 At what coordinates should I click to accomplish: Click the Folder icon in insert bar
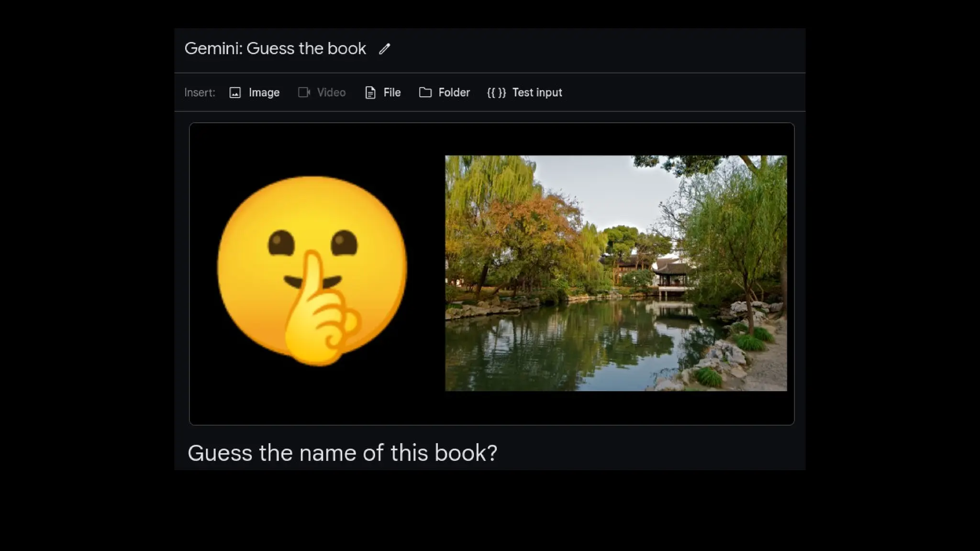(x=425, y=92)
